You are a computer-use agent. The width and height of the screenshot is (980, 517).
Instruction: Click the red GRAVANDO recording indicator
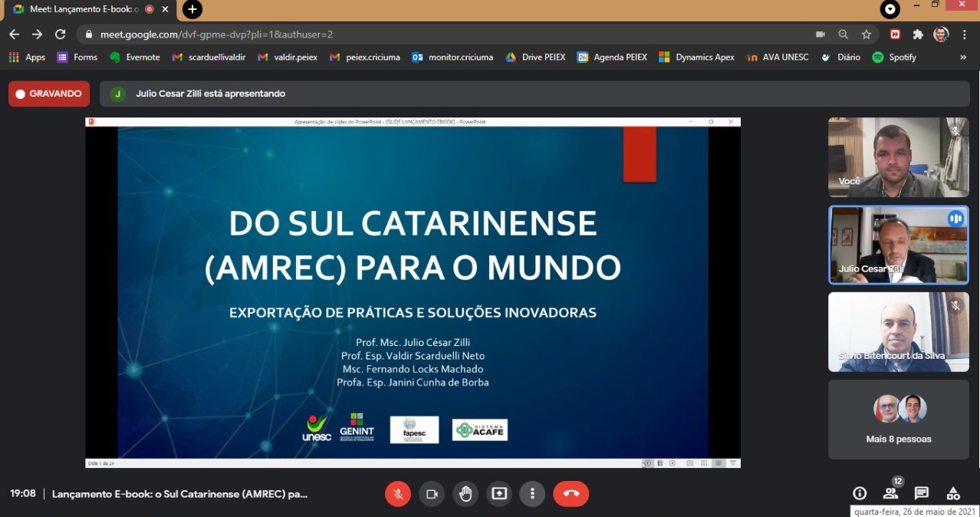click(x=49, y=94)
